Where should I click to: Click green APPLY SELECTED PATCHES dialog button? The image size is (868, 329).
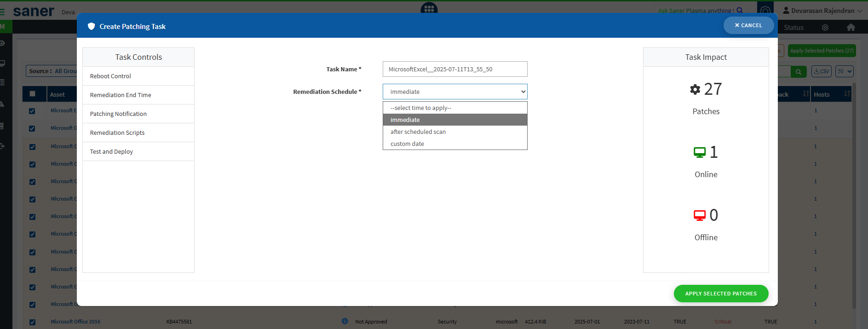[x=721, y=294]
